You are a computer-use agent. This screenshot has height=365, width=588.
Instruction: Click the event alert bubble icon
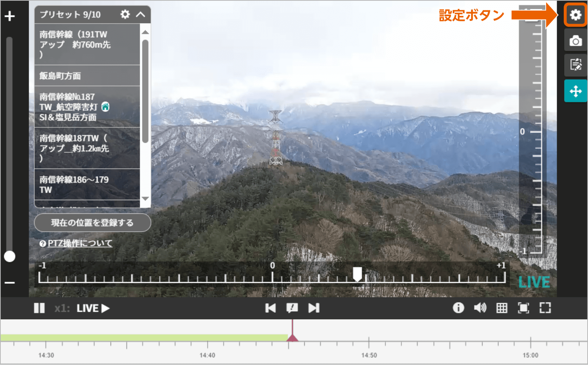[x=292, y=308]
